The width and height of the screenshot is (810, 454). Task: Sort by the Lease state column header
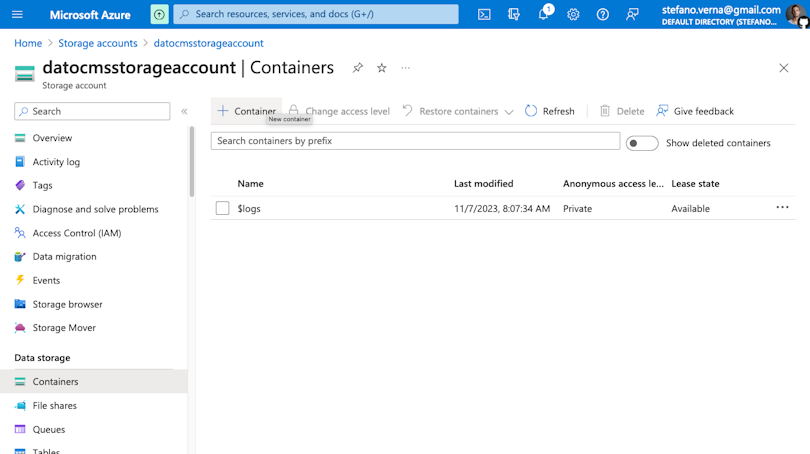click(695, 183)
